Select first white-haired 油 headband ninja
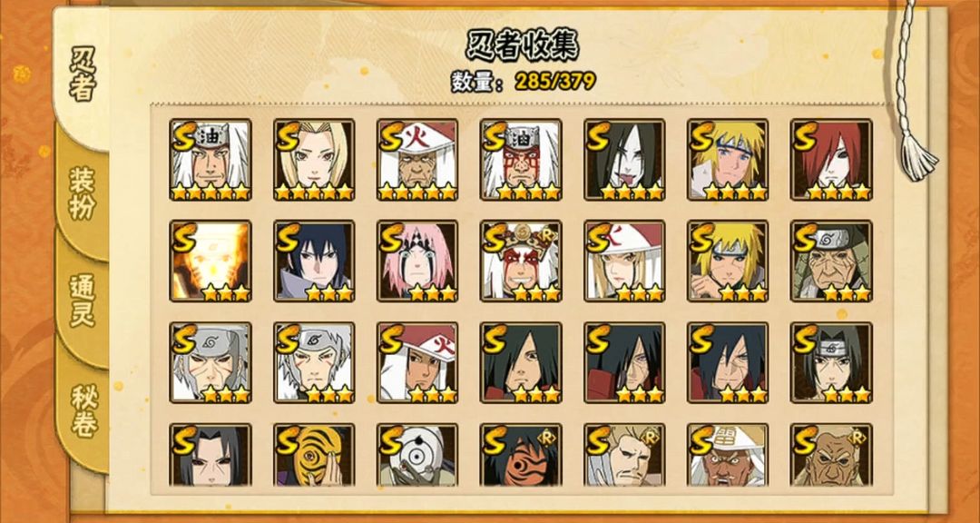 coord(211,160)
